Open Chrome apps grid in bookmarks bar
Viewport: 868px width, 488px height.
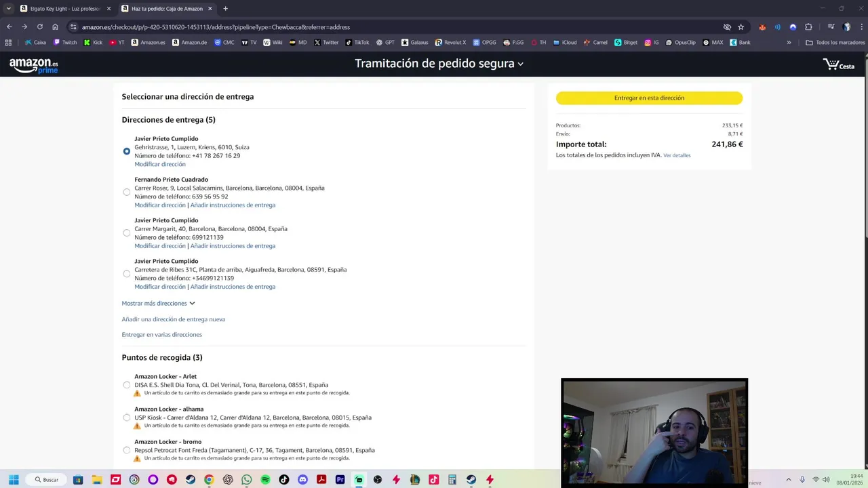(8, 42)
